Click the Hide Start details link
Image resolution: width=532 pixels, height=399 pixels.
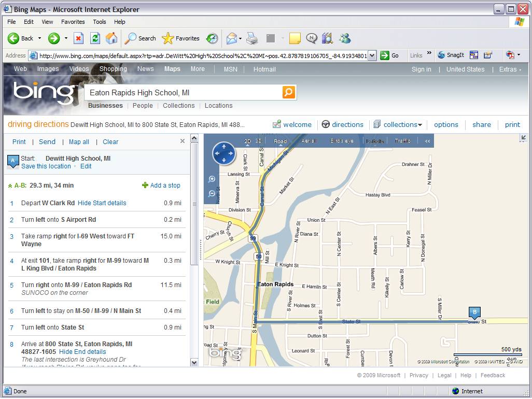coord(102,203)
